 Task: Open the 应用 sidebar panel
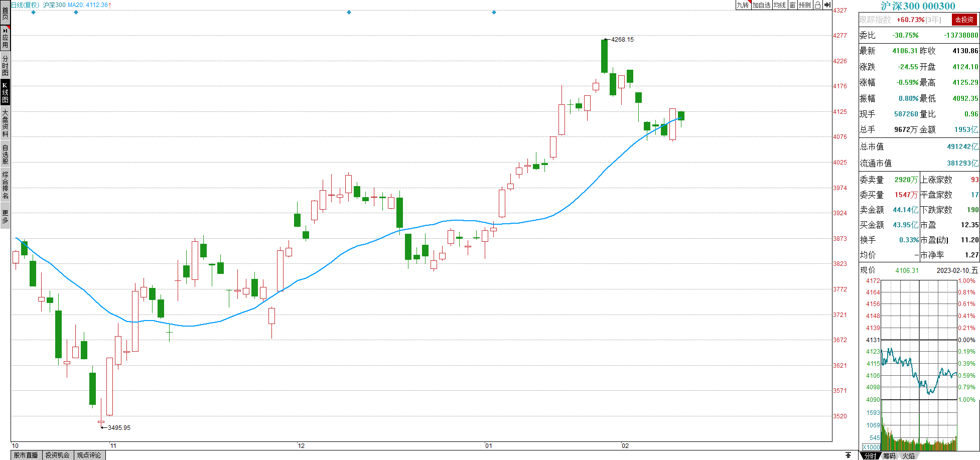(x=5, y=38)
